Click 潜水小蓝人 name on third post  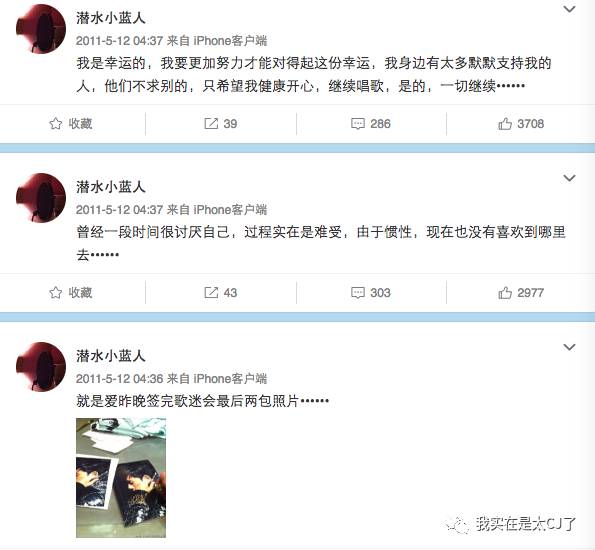pyautogui.click(x=111, y=356)
